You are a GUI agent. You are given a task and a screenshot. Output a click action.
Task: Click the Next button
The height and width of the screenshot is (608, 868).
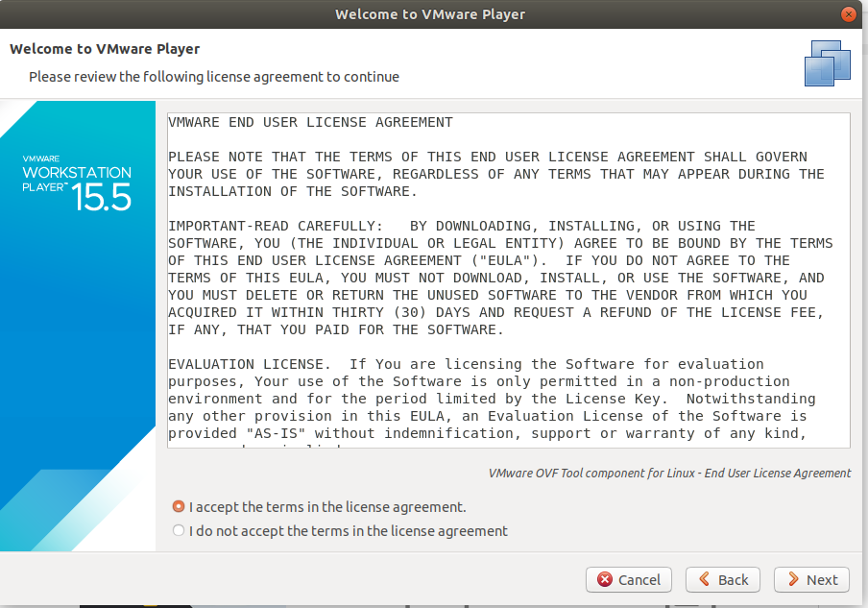pos(811,580)
